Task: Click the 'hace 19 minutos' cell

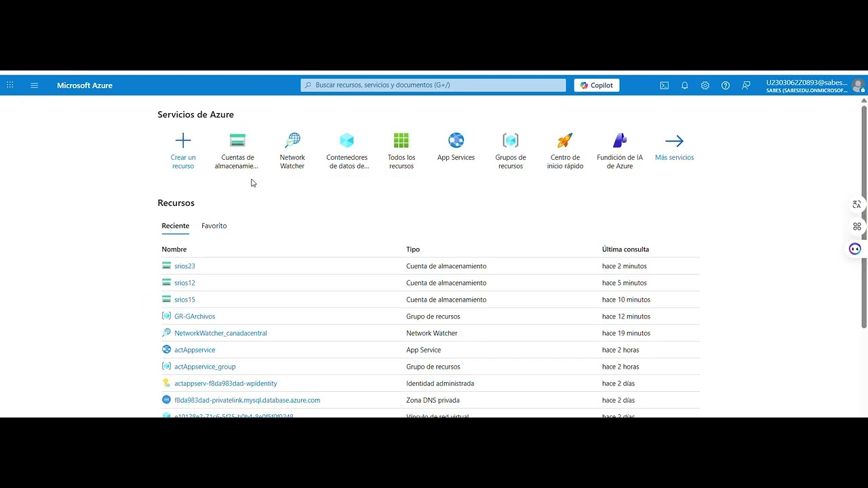Action: pos(626,333)
